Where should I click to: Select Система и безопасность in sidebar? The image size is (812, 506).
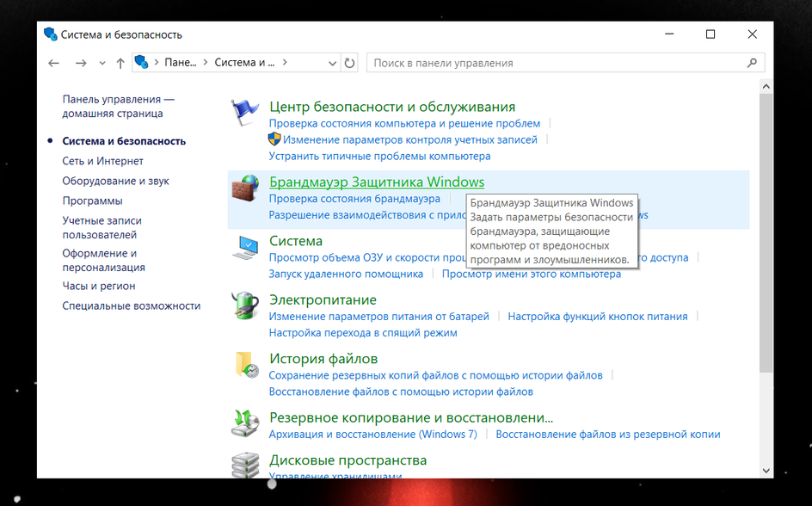pyautogui.click(x=124, y=141)
